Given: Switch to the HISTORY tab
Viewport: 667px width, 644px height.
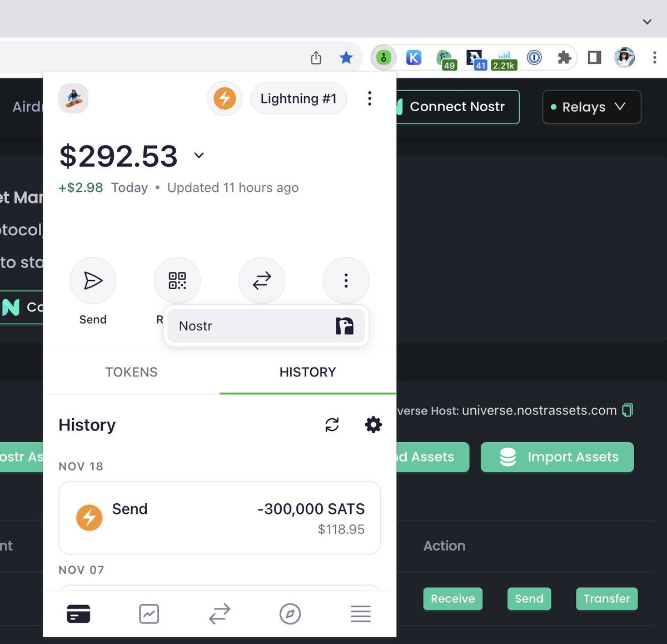Looking at the screenshot, I should 308,372.
